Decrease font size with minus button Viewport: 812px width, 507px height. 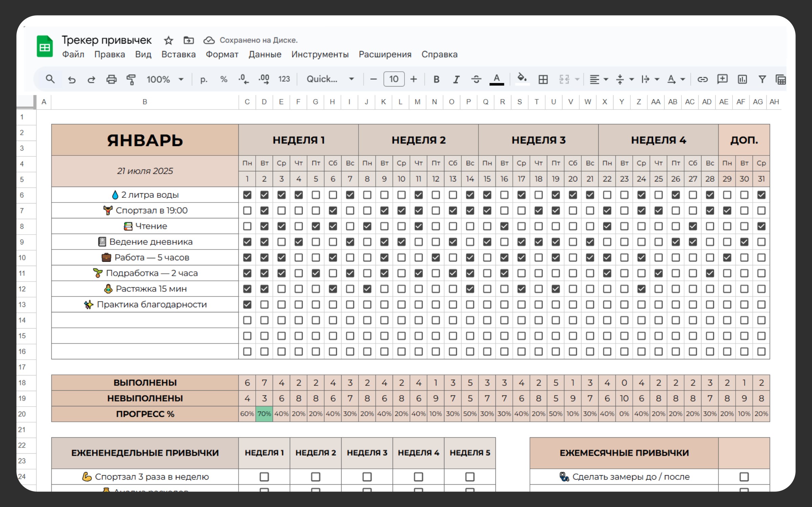pyautogui.click(x=373, y=79)
